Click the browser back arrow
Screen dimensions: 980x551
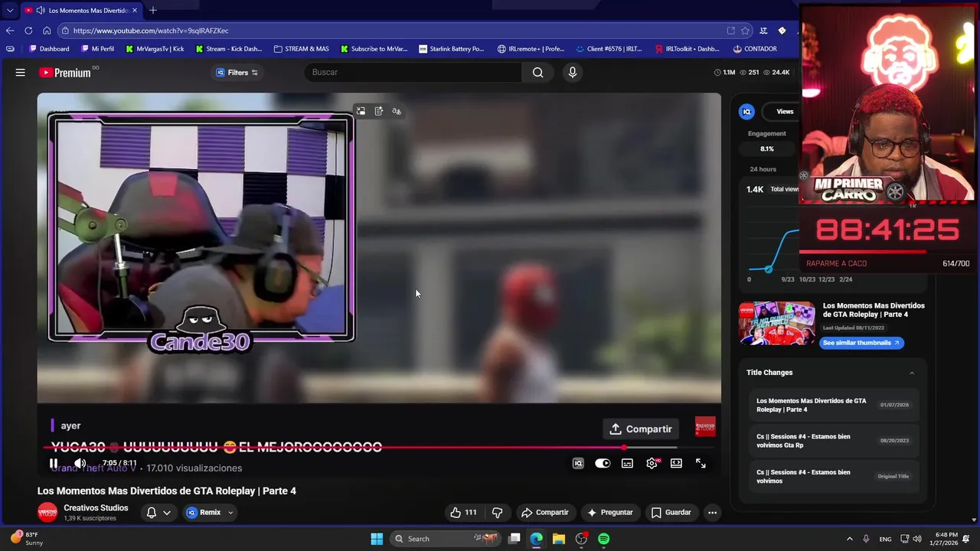(x=10, y=31)
